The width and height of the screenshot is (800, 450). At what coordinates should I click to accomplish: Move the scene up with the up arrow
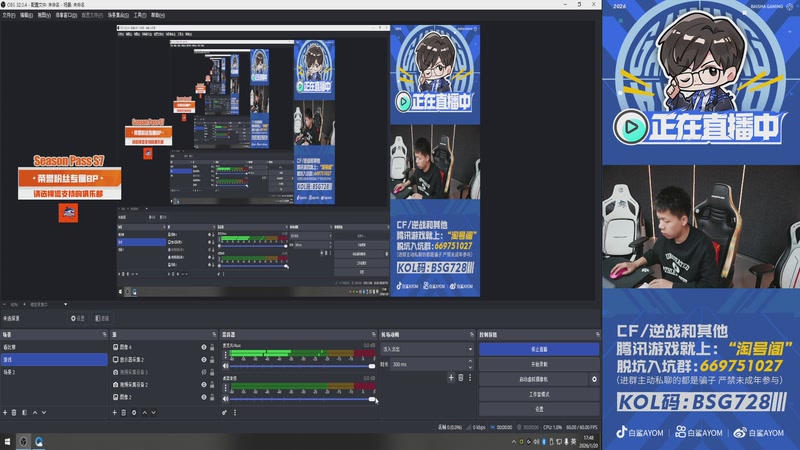(35, 412)
